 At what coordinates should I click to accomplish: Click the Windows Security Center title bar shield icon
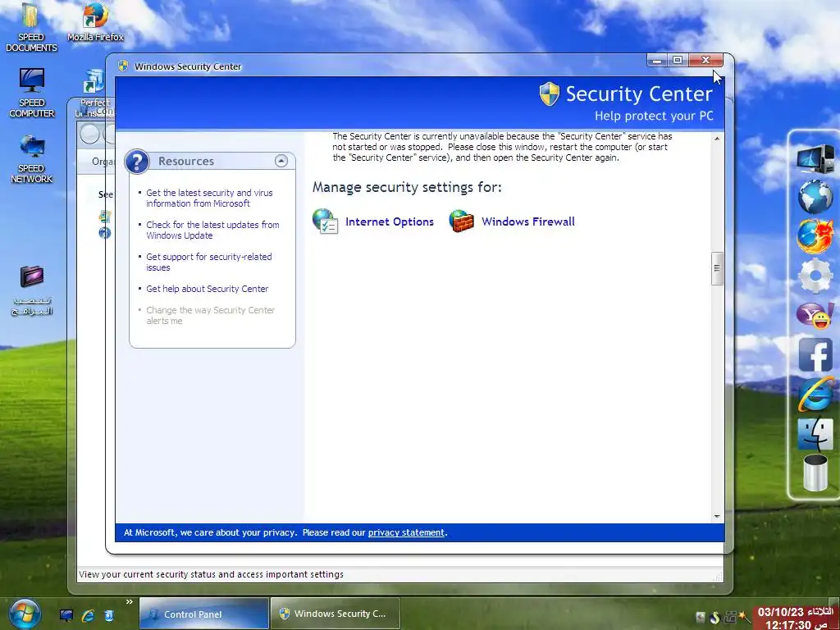[x=123, y=66]
